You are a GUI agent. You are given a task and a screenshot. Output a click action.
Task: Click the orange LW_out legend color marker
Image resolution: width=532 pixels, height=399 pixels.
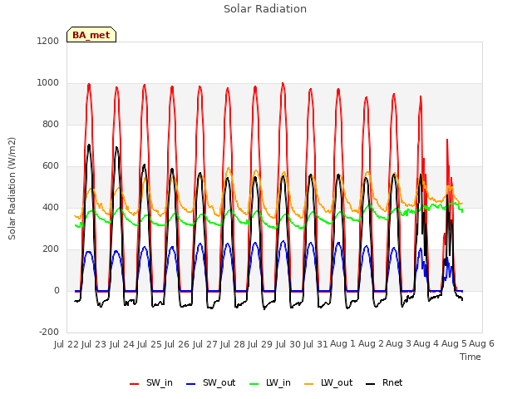pos(309,384)
